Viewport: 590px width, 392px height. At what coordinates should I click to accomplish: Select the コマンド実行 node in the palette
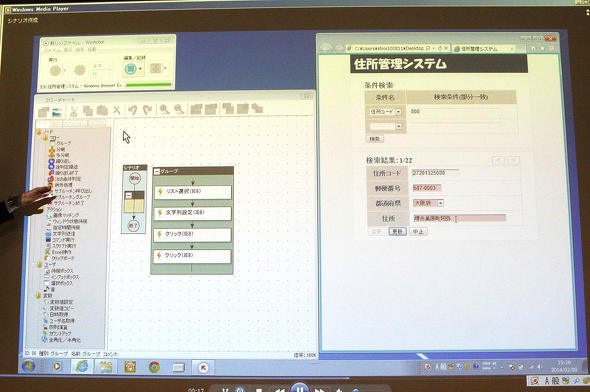[60, 240]
